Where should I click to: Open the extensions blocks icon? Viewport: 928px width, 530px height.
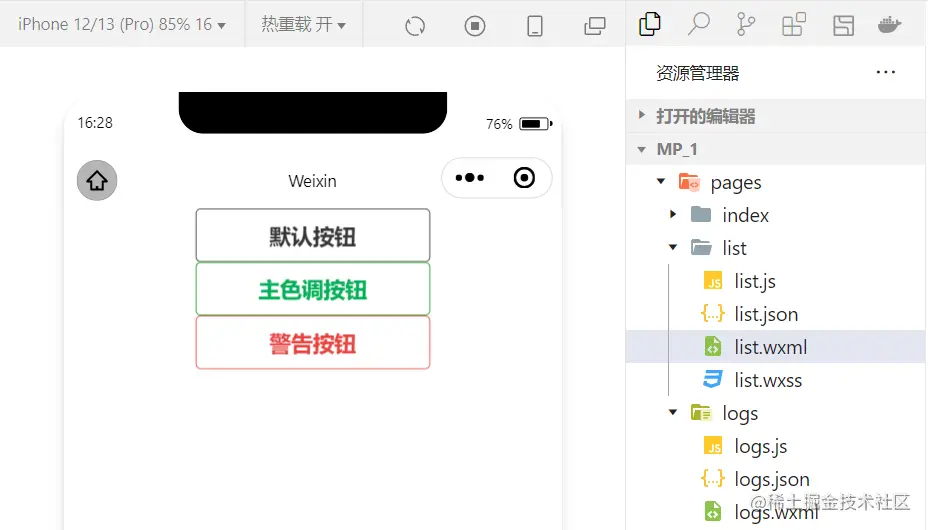point(794,24)
